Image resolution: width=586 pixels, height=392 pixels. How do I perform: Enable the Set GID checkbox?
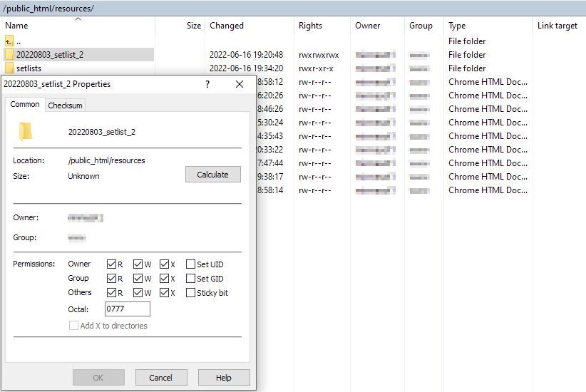point(190,279)
